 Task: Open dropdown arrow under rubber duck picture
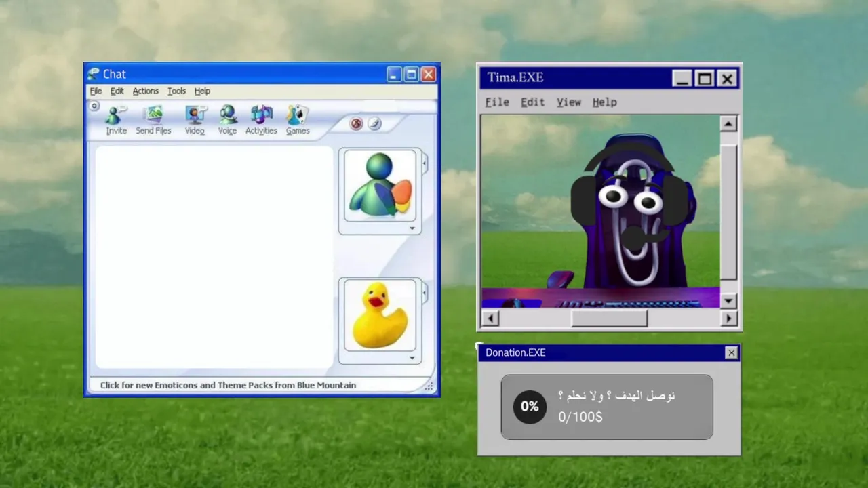click(412, 358)
